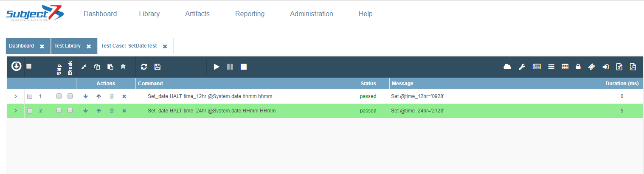This screenshot has height=174, width=644.
Task: Click the save floppy disk icon
Action: pos(157,67)
